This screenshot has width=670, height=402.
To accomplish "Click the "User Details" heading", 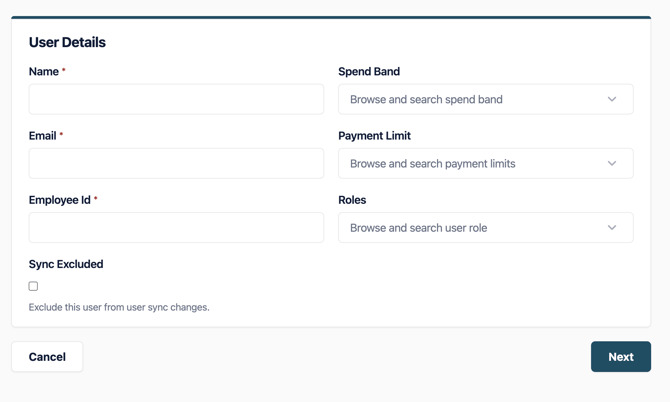I will (x=67, y=42).
